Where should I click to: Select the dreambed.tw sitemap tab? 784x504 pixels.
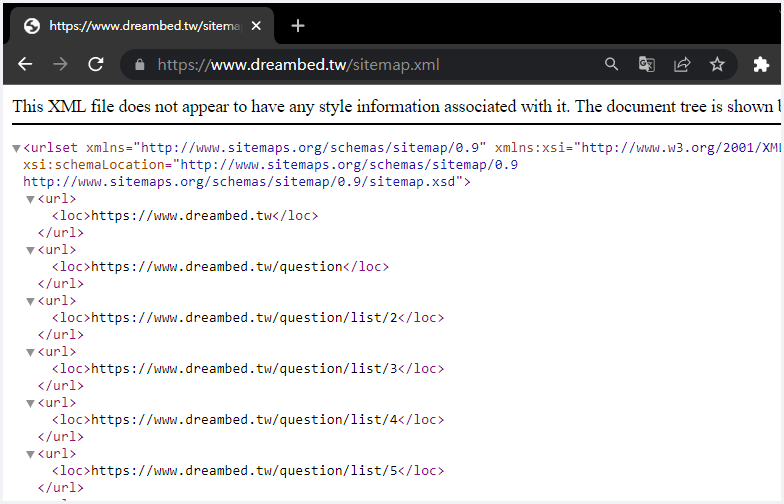coord(140,26)
